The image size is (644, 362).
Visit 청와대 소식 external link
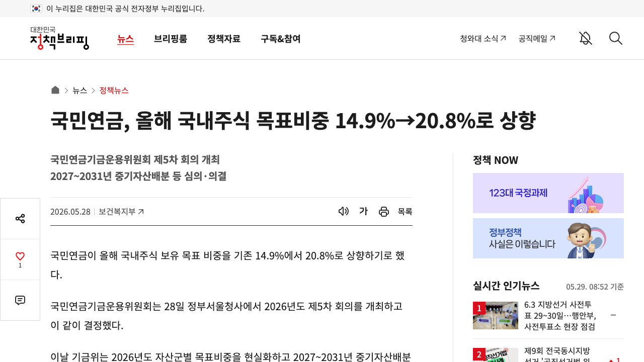(x=483, y=38)
